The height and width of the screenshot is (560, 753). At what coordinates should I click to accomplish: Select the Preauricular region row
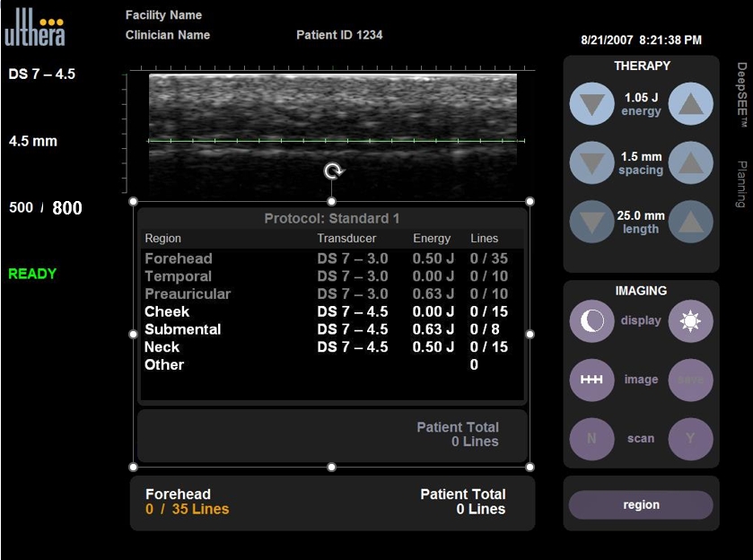click(331, 294)
